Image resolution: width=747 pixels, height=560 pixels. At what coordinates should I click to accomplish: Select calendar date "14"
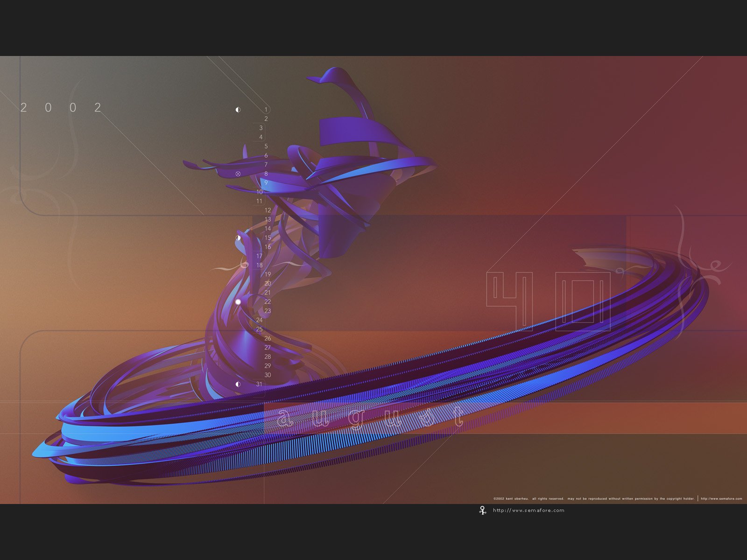(x=268, y=229)
